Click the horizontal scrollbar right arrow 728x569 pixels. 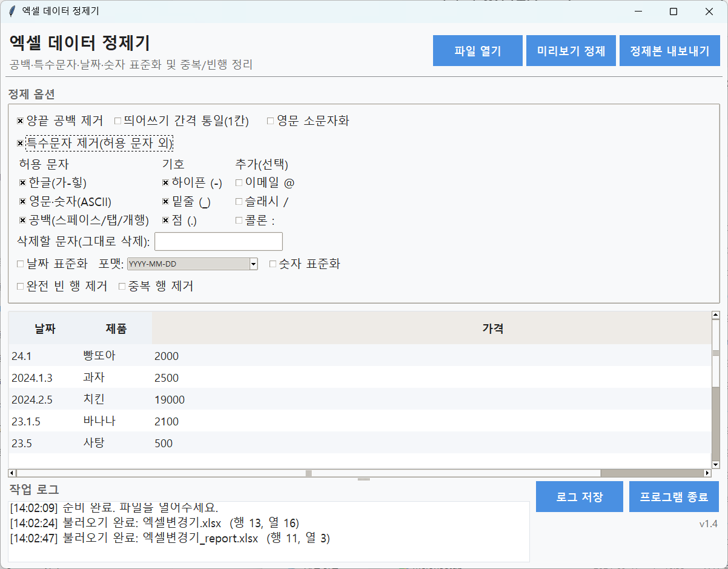click(707, 473)
